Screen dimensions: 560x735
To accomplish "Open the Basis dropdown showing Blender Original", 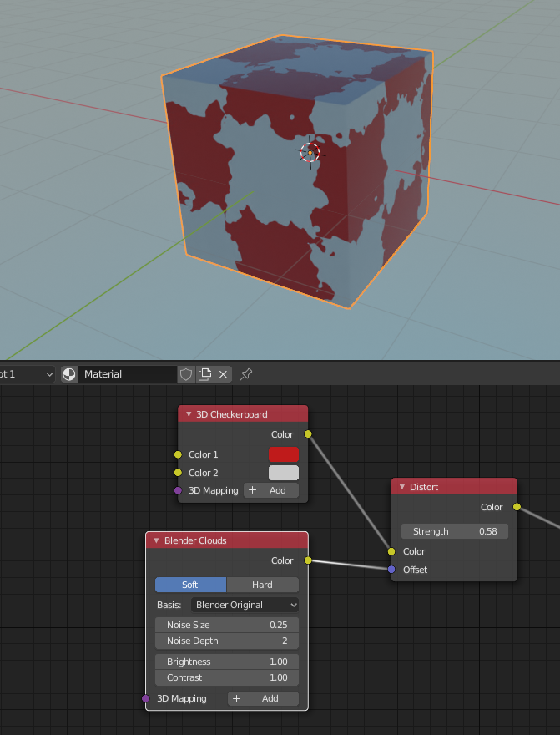I will (x=245, y=605).
